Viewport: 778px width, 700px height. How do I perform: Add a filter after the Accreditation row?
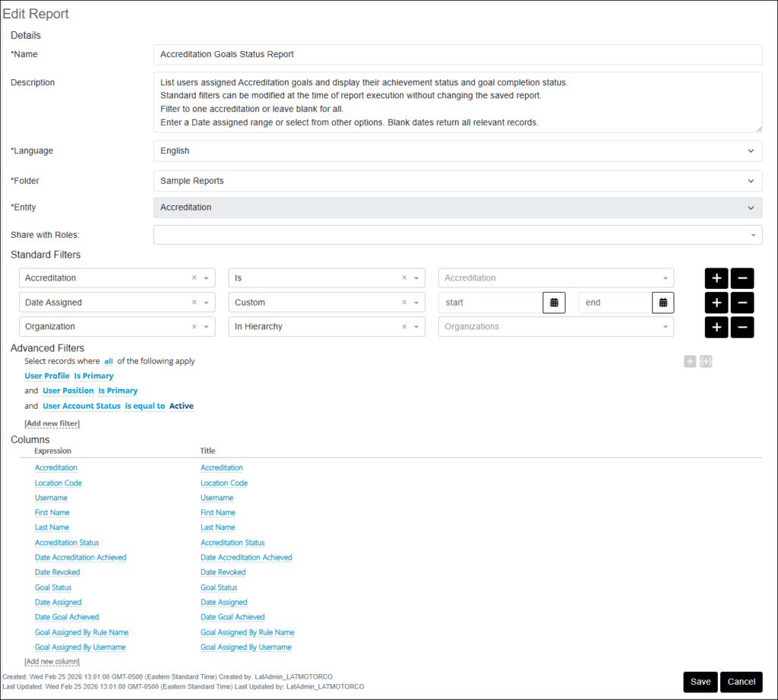click(x=716, y=278)
